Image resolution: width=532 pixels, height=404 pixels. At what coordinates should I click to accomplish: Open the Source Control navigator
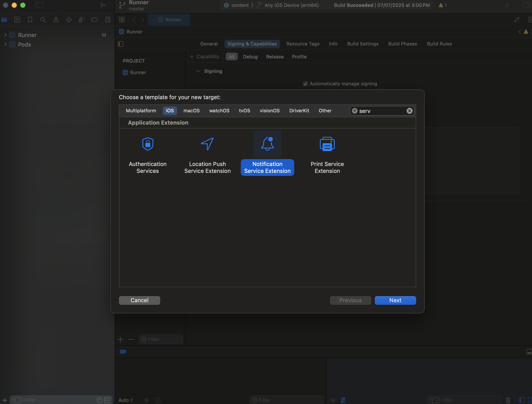[x=17, y=20]
